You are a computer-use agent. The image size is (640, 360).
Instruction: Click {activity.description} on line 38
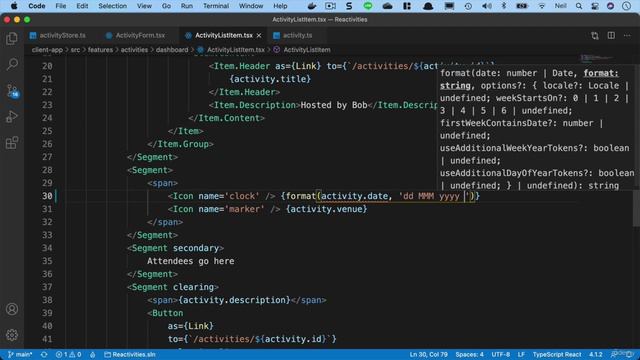234,300
